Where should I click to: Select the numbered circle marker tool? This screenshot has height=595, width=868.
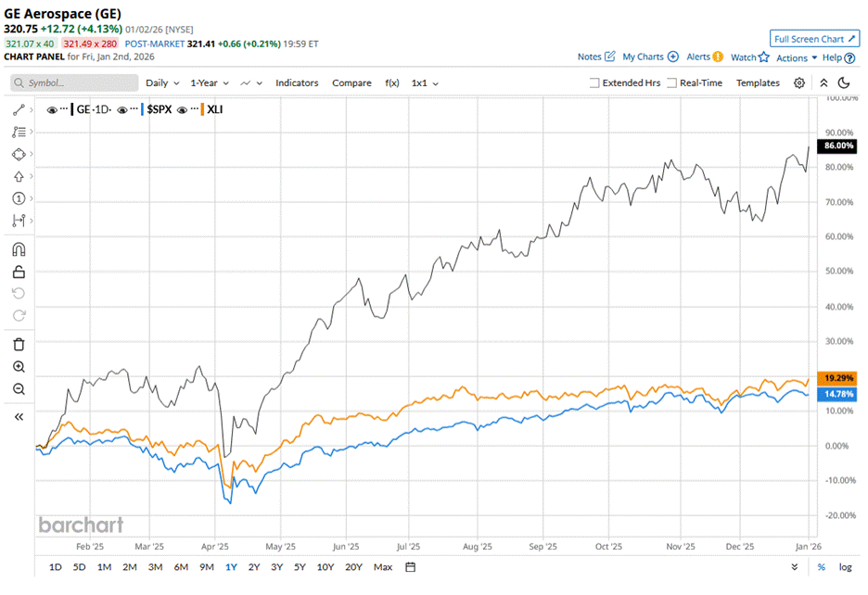click(19, 198)
